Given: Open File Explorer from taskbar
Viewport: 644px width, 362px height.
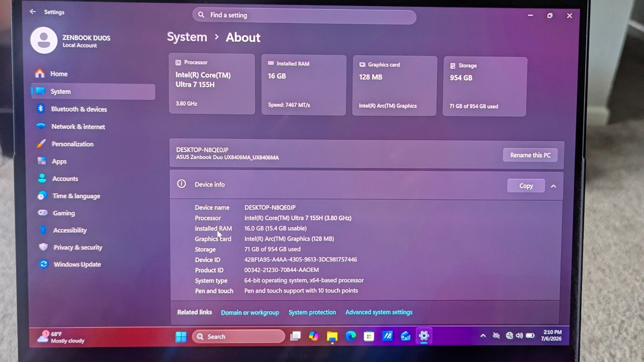Looking at the screenshot, I should (x=332, y=336).
